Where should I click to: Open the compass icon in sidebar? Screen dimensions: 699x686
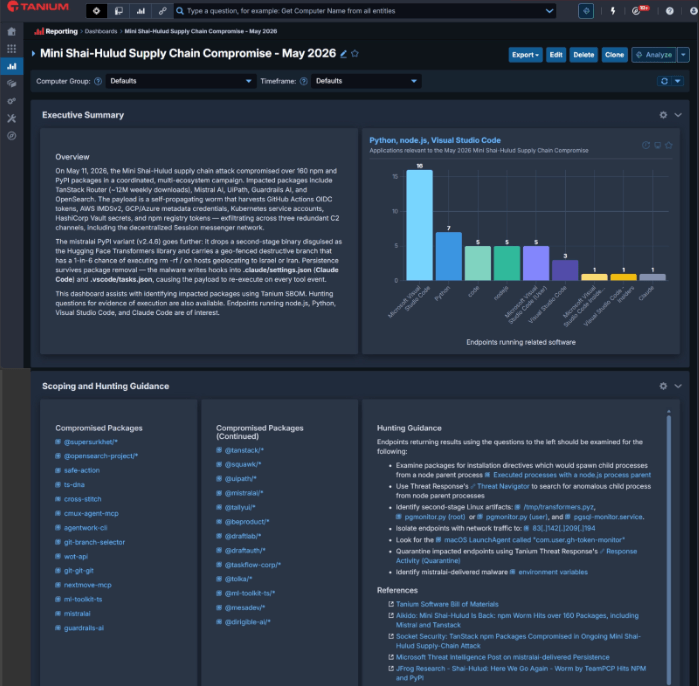tap(12, 136)
